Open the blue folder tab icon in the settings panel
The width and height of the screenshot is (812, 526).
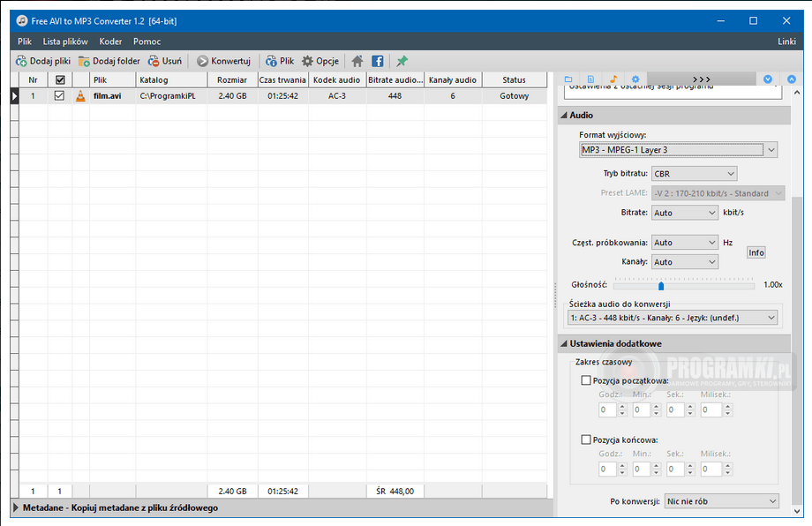coord(568,79)
